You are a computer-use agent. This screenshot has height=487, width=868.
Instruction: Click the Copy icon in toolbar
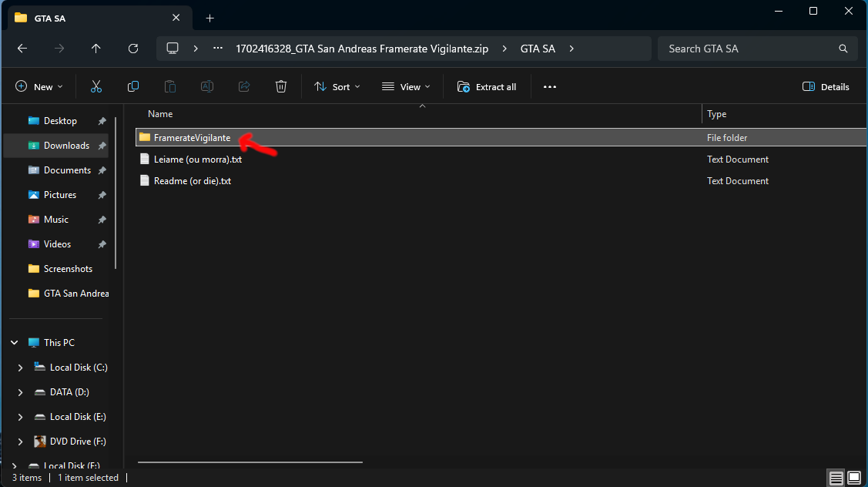pos(132,86)
